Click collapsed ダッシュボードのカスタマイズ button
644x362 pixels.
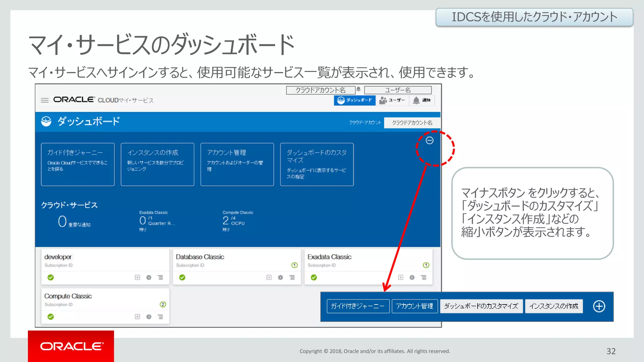[x=481, y=306]
